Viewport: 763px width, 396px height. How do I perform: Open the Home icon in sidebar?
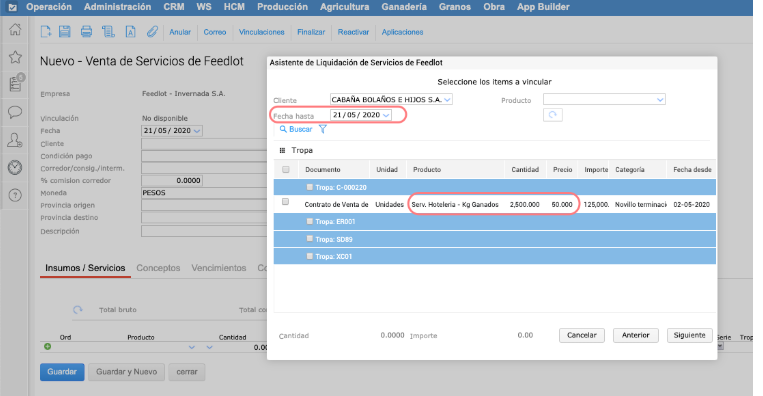pyautogui.click(x=15, y=29)
